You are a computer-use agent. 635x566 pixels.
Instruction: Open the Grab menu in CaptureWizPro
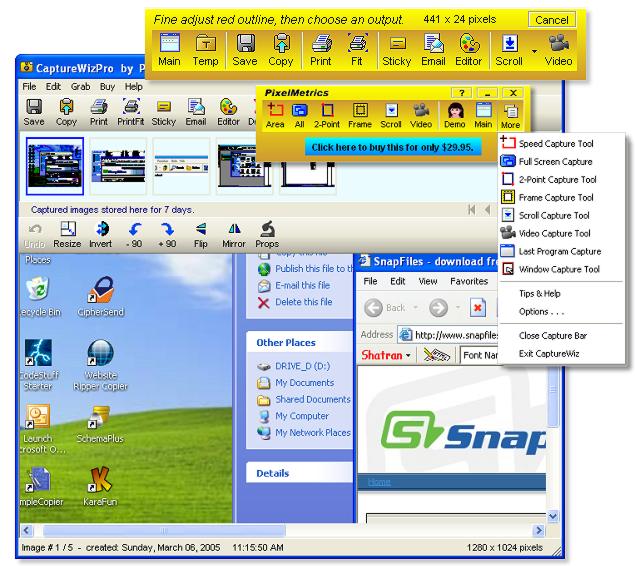click(x=80, y=87)
